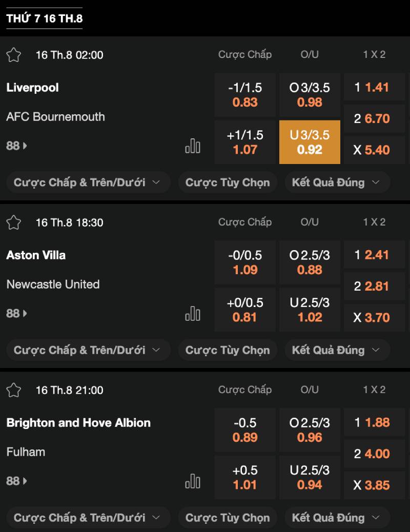Pick Newcastle win odds 2.81

tap(372, 286)
